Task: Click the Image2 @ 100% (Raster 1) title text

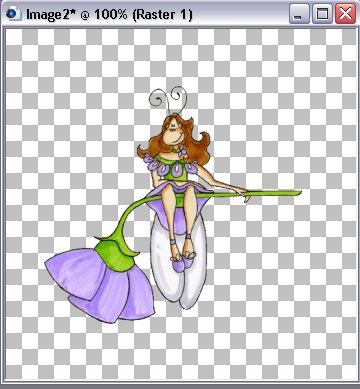Action: 109,15
